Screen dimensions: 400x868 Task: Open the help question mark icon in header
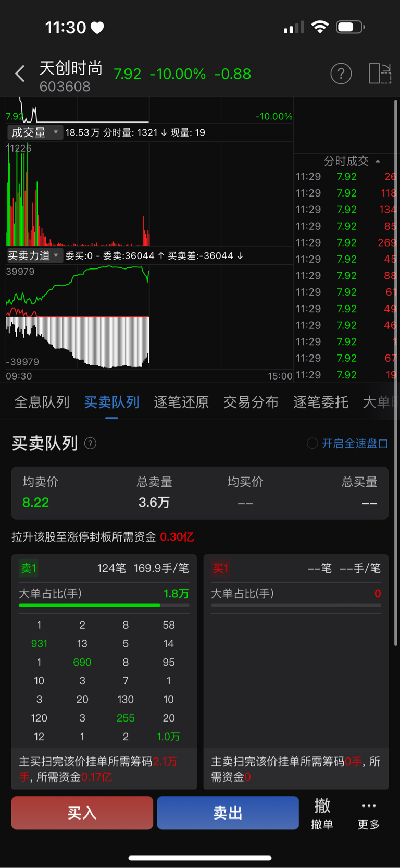[x=341, y=74]
